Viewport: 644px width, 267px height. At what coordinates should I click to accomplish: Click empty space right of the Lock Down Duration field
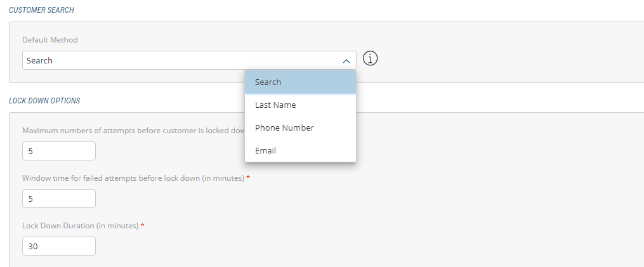point(317,246)
